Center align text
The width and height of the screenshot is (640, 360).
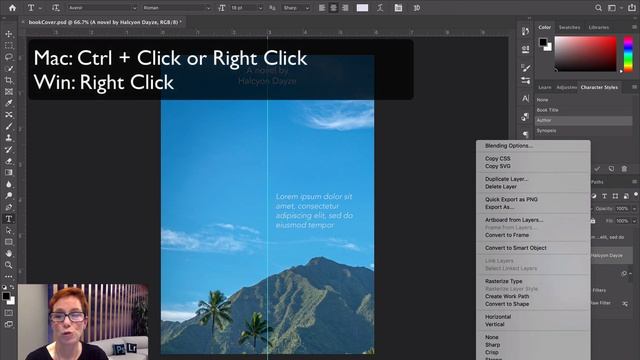coord(333,8)
